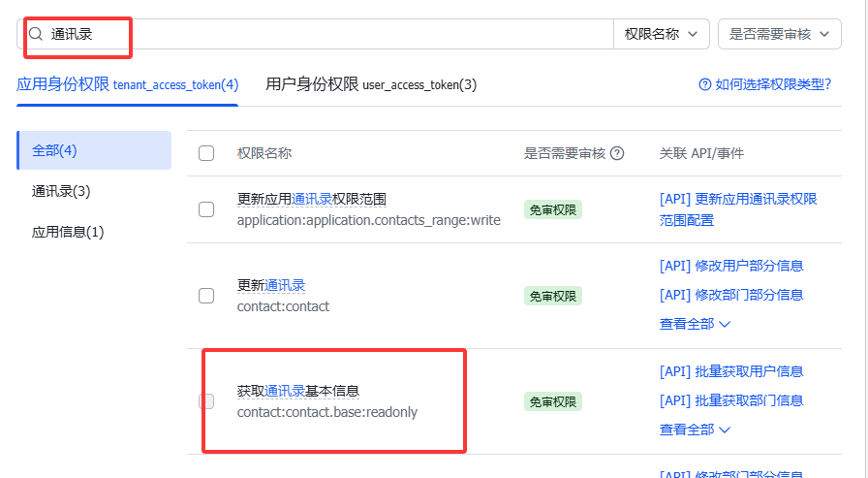Expand 查看全部 under 批量获取部门信息
The height and width of the screenshot is (478, 868).
click(695, 430)
